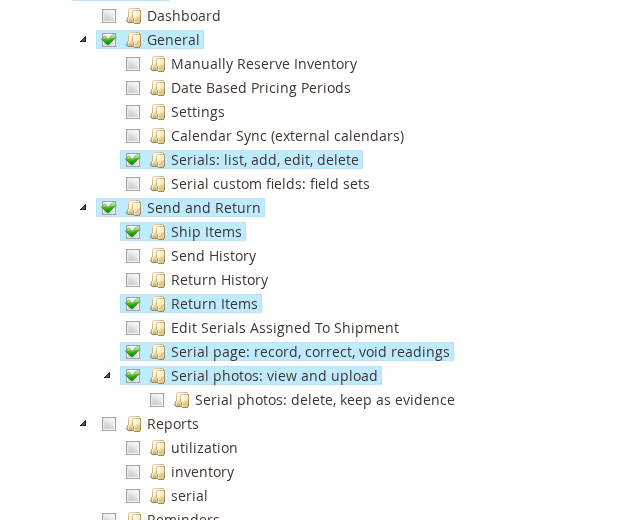
Task: Click the utilization folder icon
Action: click(x=158, y=448)
